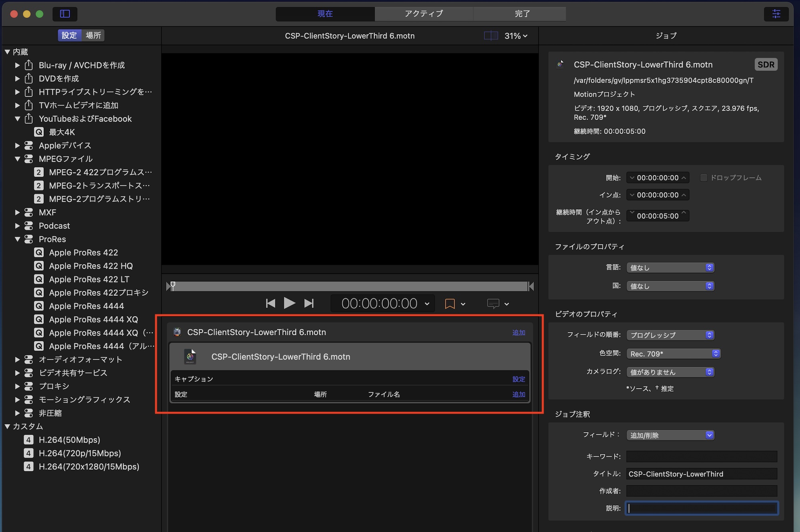800x532 pixels.
Task: Collapse the ProRes preset group
Action: (x=17, y=239)
